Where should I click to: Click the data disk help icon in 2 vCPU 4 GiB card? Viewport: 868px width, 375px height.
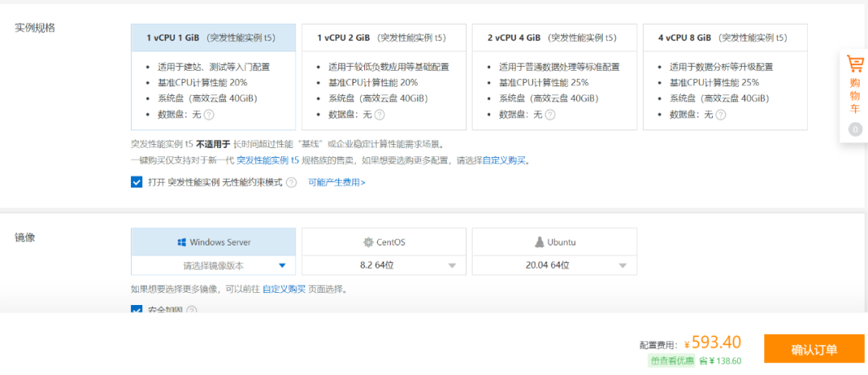coord(550,114)
